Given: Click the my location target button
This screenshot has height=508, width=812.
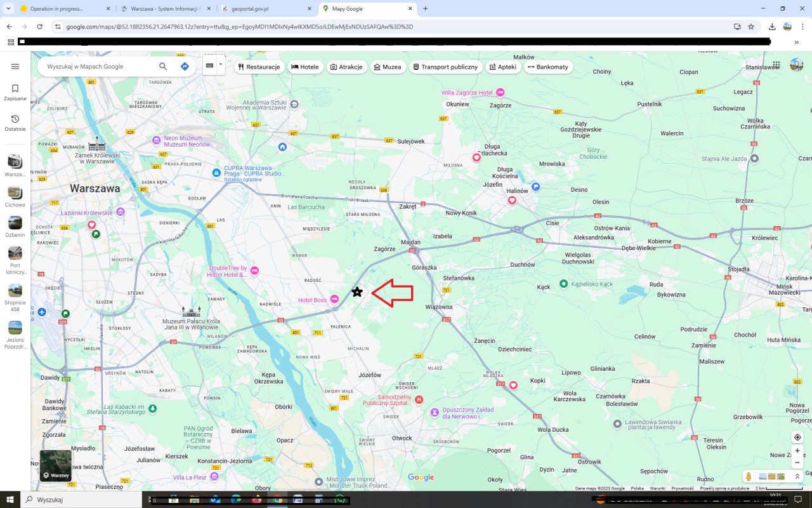Looking at the screenshot, I should point(797,438).
